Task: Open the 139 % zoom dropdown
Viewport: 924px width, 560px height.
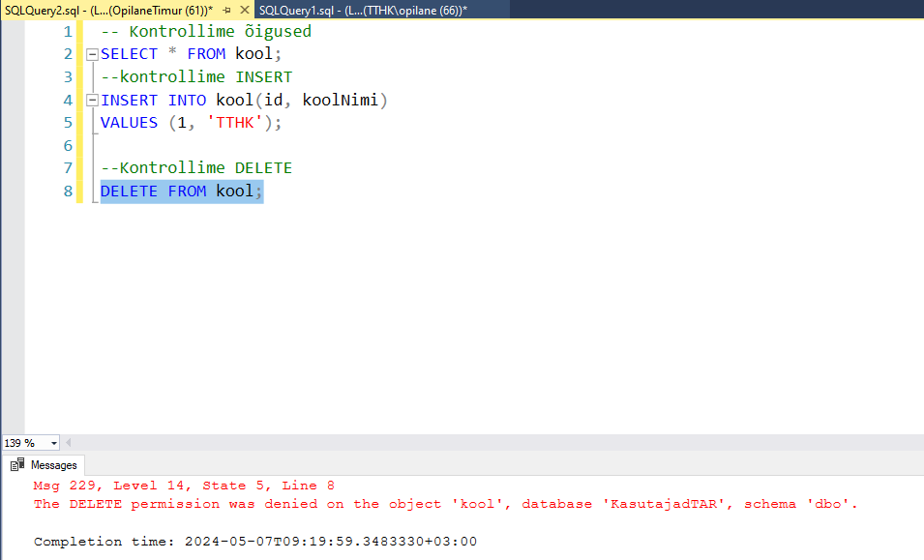Action: coord(53,443)
